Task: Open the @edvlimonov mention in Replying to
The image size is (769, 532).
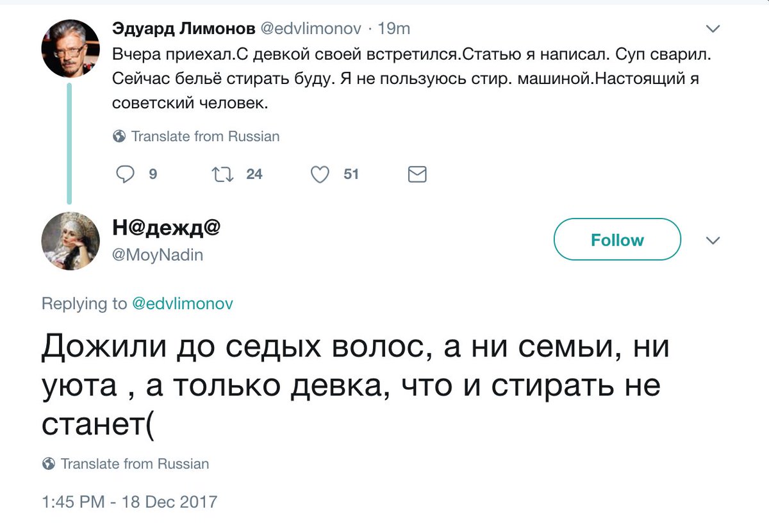Action: 182,304
